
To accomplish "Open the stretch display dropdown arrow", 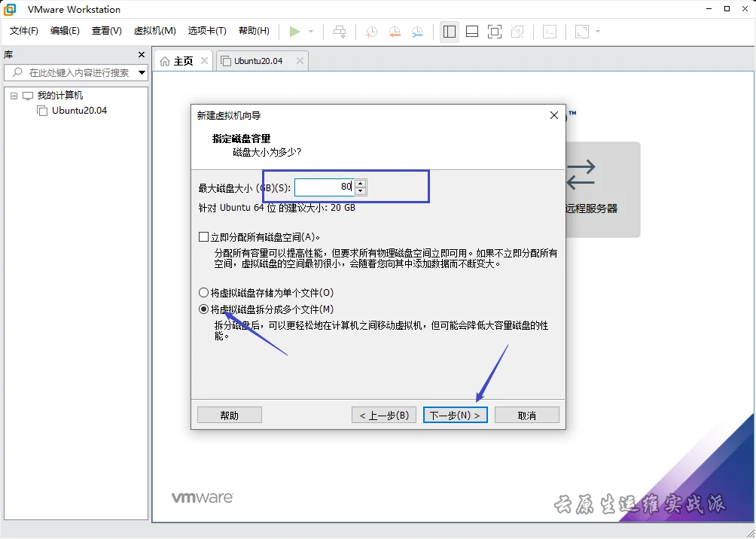I will coord(598,32).
